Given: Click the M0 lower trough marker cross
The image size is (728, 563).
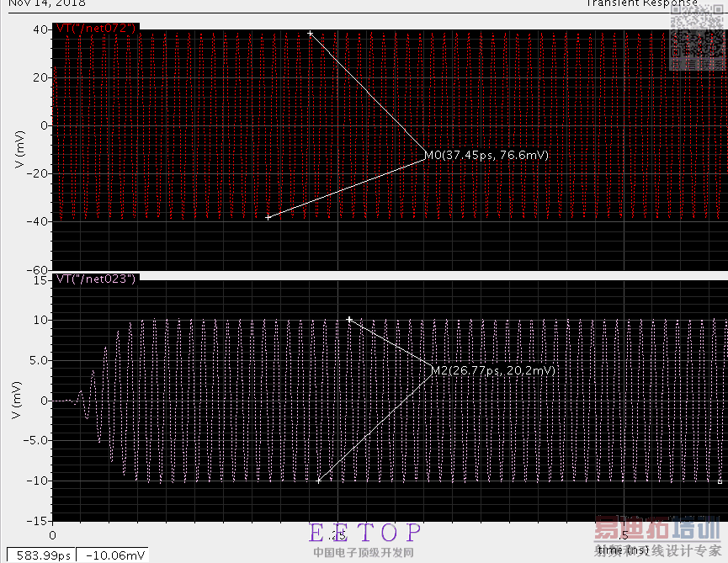Looking at the screenshot, I should click(x=268, y=217).
